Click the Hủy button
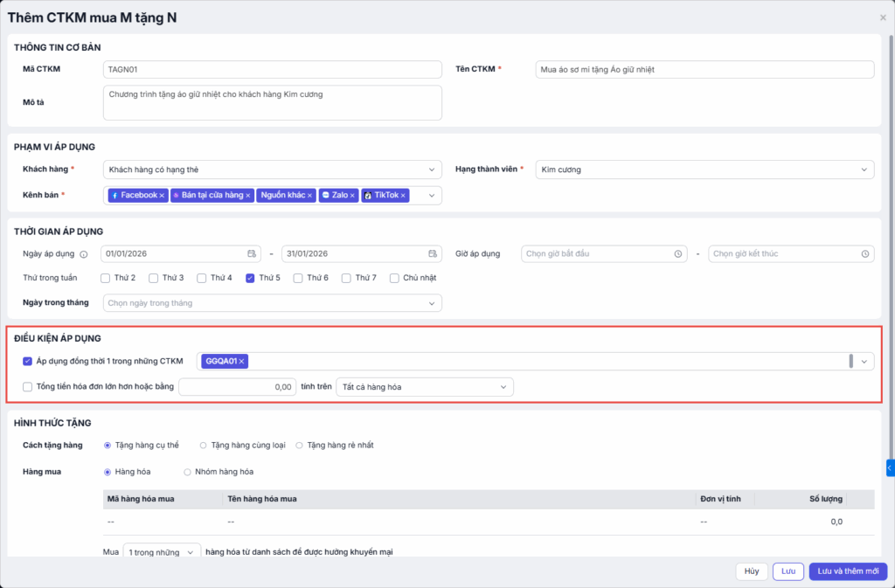895x588 pixels. [x=751, y=571]
